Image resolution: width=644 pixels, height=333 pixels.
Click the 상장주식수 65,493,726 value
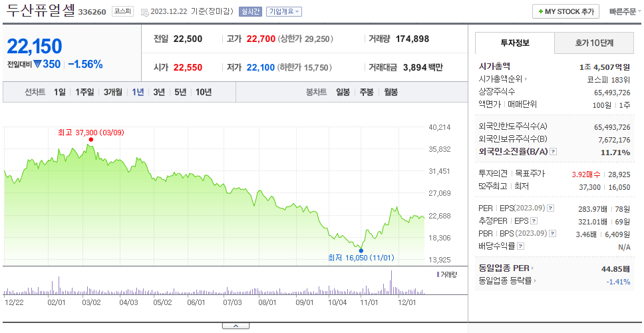[x=612, y=93]
